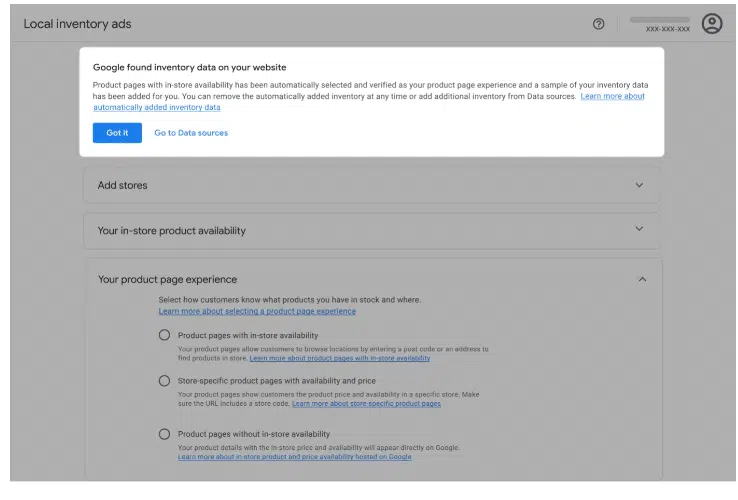Click the Local inventory ads page title
The height and width of the screenshot is (500, 738).
click(x=77, y=24)
